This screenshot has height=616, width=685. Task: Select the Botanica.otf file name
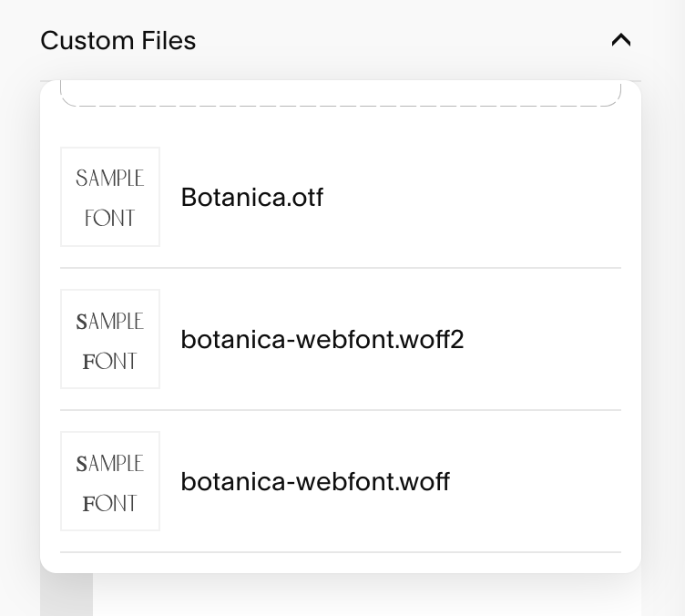click(252, 197)
